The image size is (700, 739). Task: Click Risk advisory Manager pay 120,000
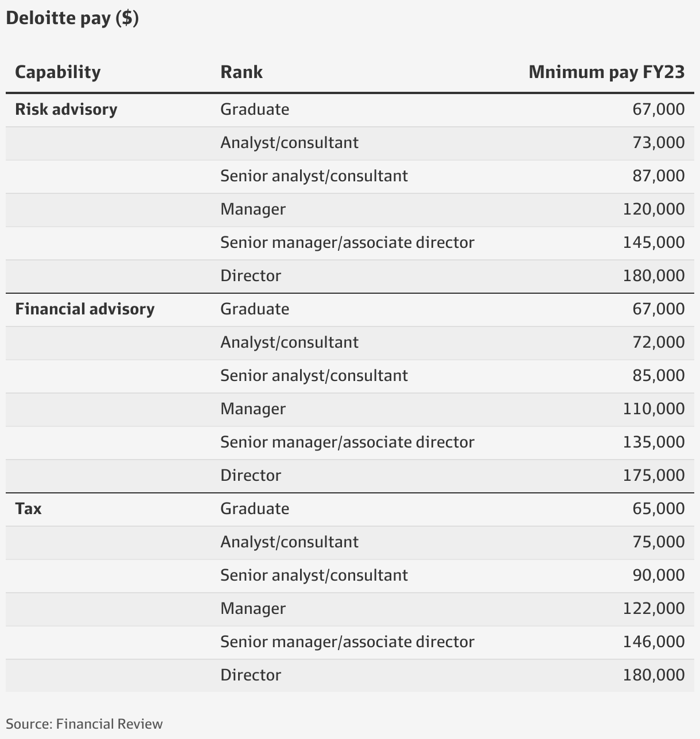click(x=654, y=209)
